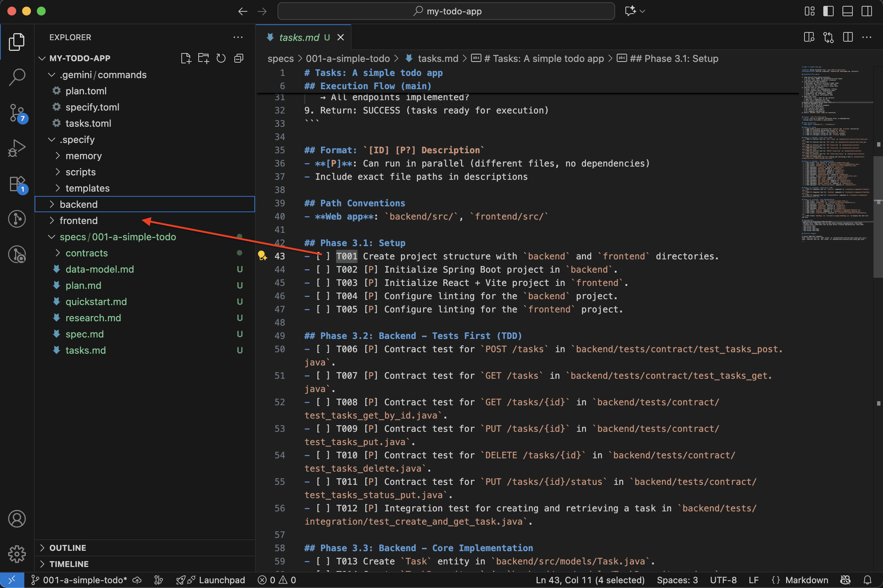Click the 001-a-simple-todo branch in status bar

click(80, 580)
